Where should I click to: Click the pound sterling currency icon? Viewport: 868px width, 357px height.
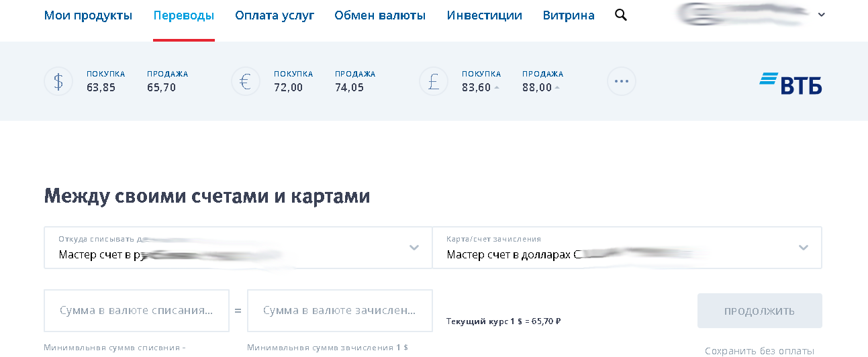pyautogui.click(x=434, y=82)
